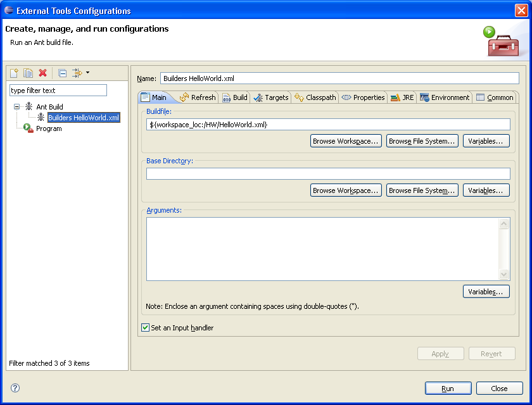Click the Revert button

[x=491, y=354]
